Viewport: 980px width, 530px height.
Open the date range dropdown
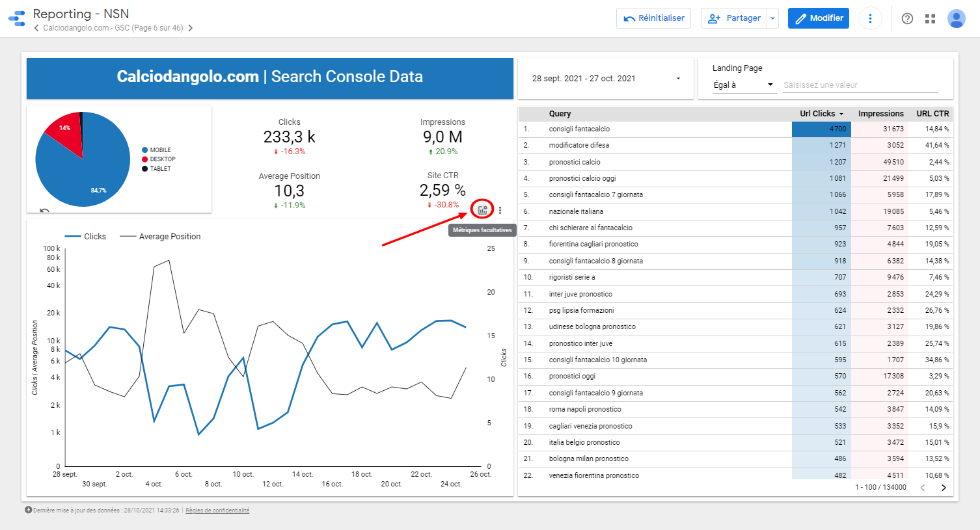pyautogui.click(x=678, y=79)
